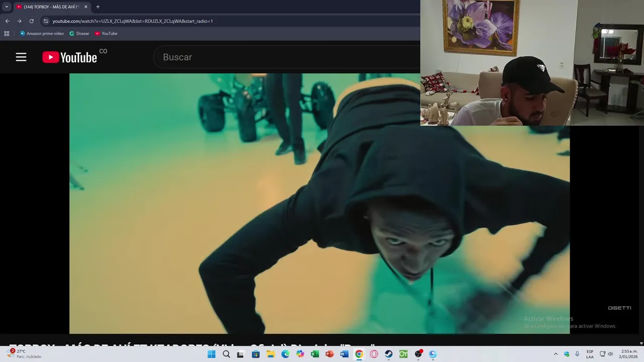Open a new browser tab
Viewport: 644px width, 362px height.
pos(98,7)
